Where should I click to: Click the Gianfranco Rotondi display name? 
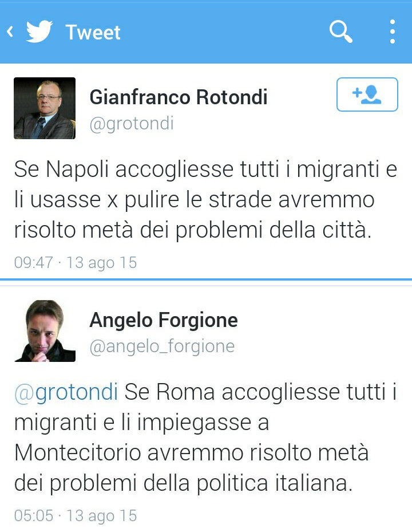pyautogui.click(x=179, y=97)
